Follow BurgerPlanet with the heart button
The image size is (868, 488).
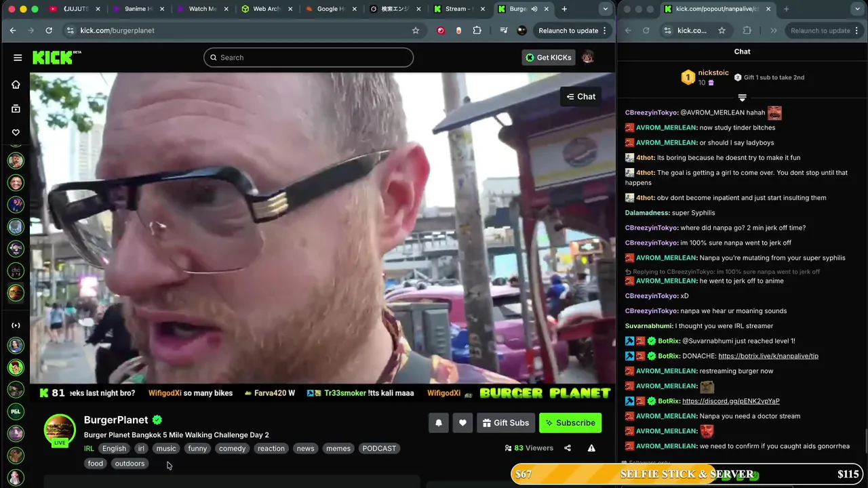point(462,423)
